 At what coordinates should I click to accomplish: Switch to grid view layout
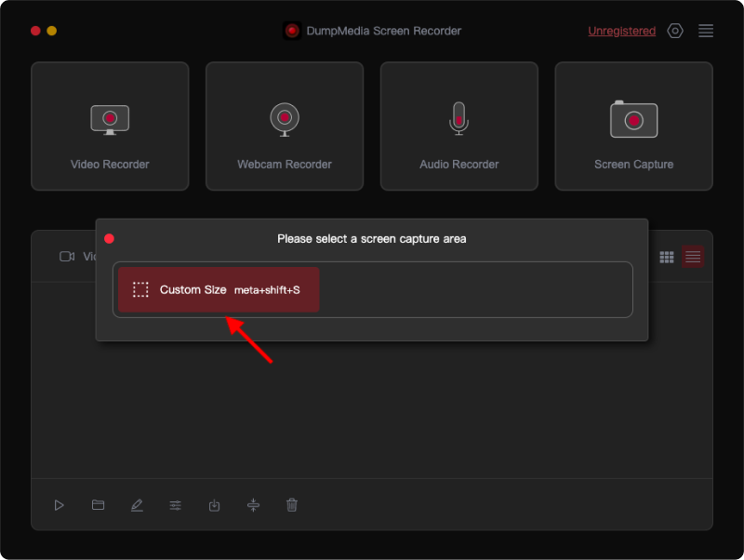[667, 257]
